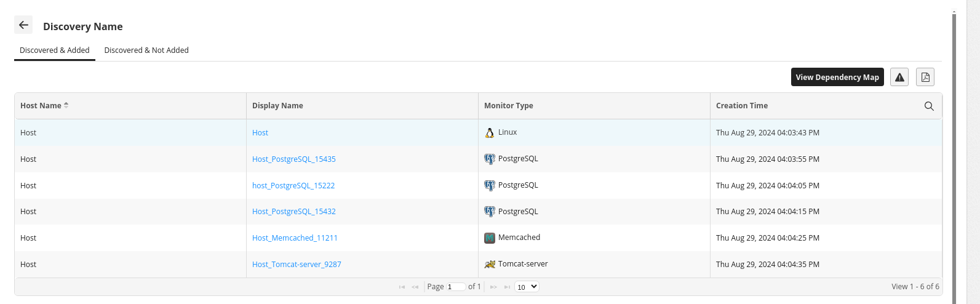Image resolution: width=980 pixels, height=304 pixels.
Task: Open the Host_Tomcat-server_9287 link
Action: tap(297, 265)
